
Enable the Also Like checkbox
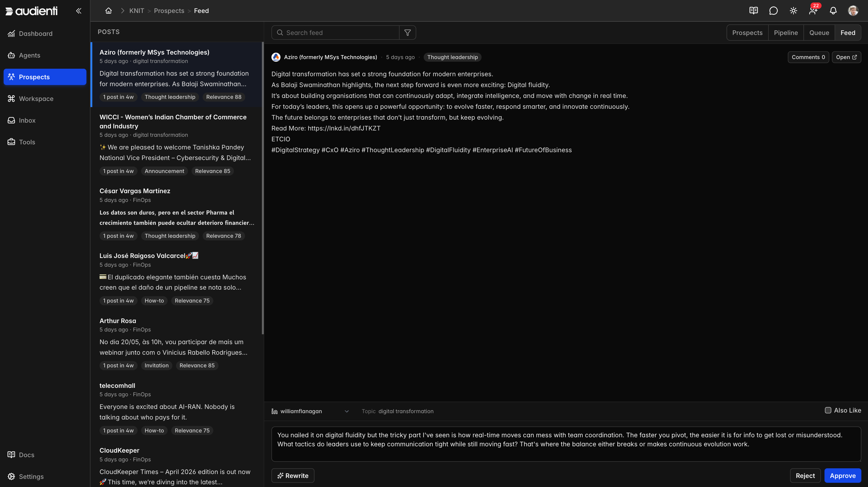[x=828, y=410]
